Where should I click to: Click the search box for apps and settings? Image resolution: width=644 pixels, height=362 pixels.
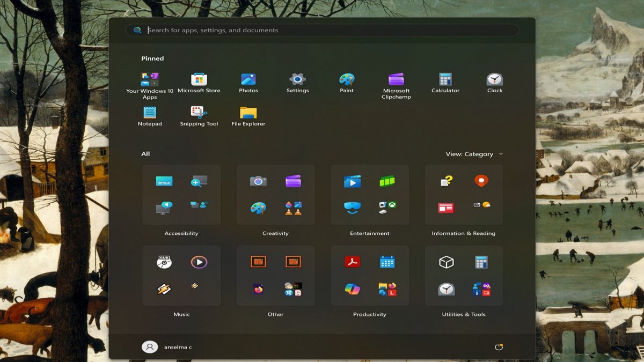pyautogui.click(x=322, y=30)
